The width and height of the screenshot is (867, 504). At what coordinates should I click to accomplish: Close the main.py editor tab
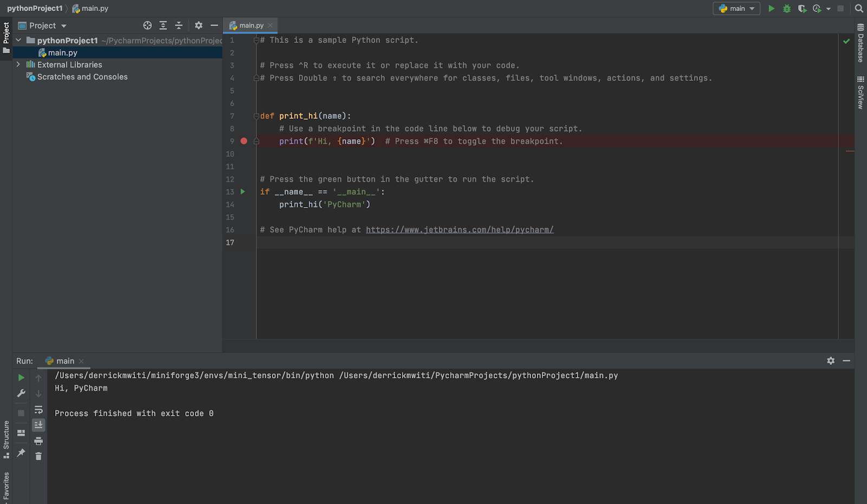coord(270,25)
